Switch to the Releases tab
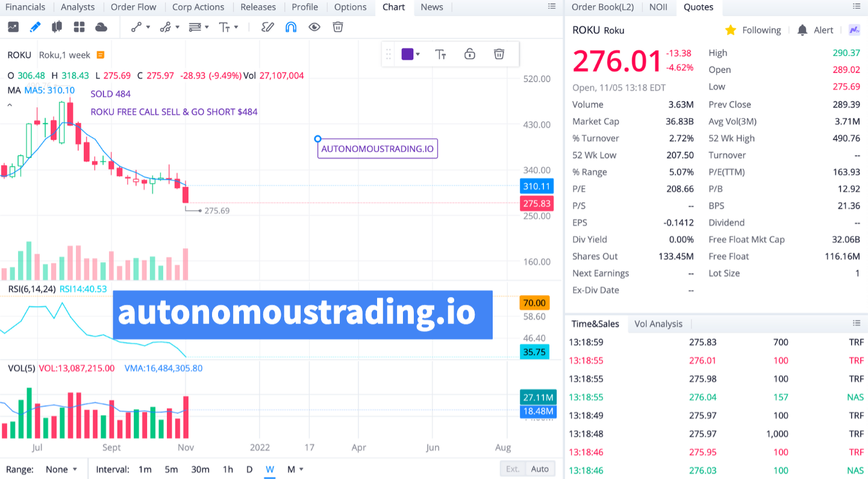This screenshot has width=868, height=479. click(258, 7)
